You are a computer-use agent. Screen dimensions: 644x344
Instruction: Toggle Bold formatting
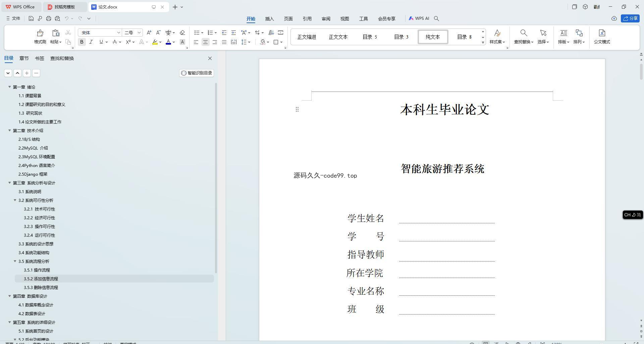click(82, 42)
